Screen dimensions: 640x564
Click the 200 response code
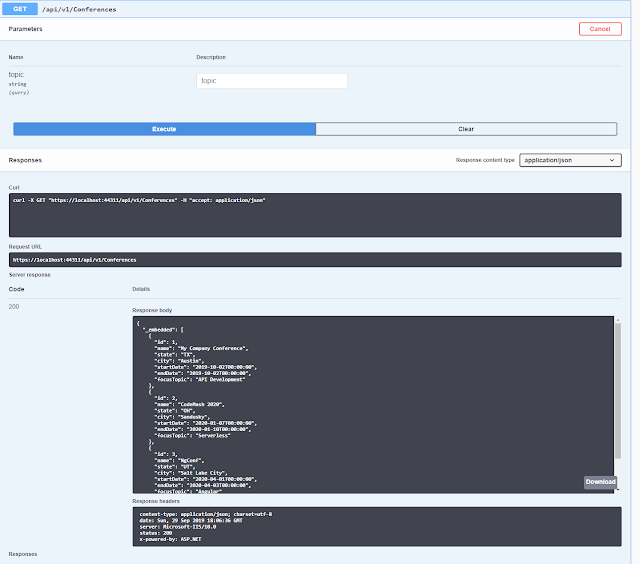tap(14, 306)
